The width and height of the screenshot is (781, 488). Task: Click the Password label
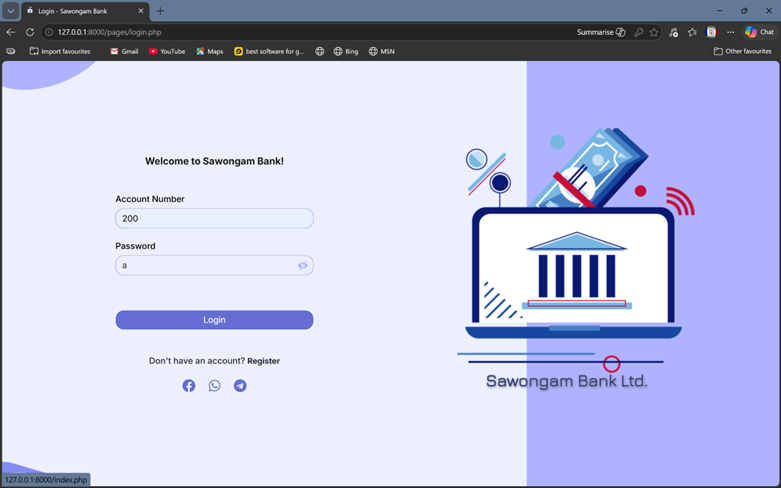click(x=135, y=246)
